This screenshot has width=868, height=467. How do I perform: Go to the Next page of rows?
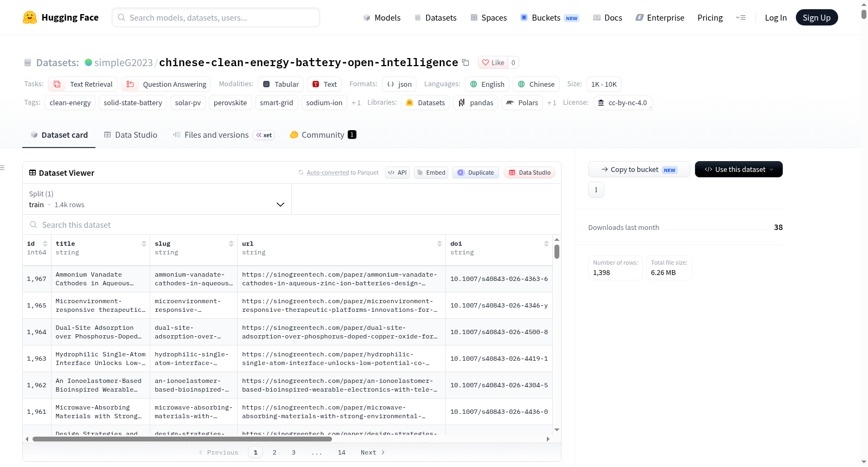click(x=373, y=452)
